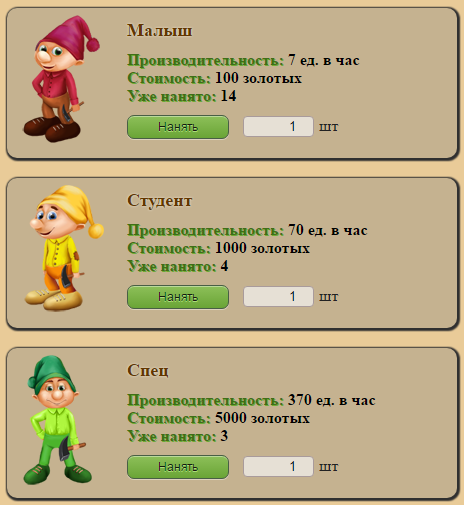Image resolution: width=464 pixels, height=505 pixels.
Task: Focus the Спец quantity input field
Action: (x=278, y=466)
